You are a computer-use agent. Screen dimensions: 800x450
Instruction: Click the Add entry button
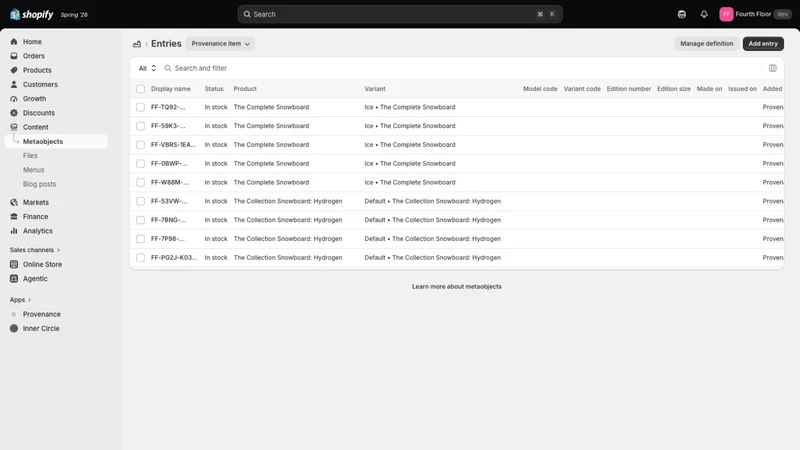(x=763, y=44)
